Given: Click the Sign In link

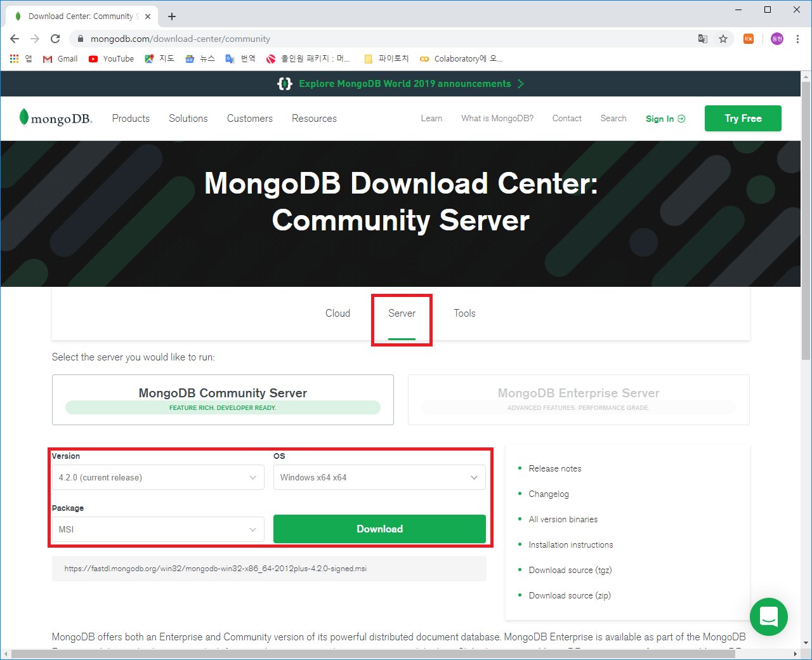Looking at the screenshot, I should [665, 119].
